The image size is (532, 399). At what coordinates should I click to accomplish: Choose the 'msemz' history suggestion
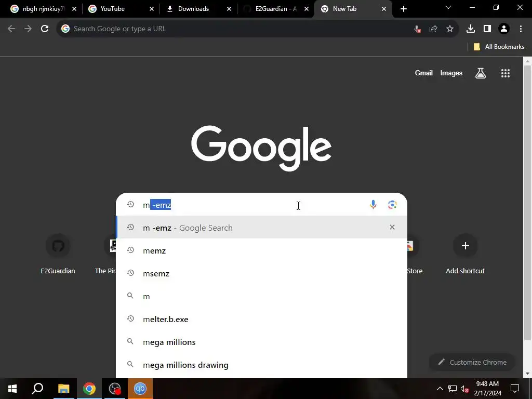[x=261, y=273]
